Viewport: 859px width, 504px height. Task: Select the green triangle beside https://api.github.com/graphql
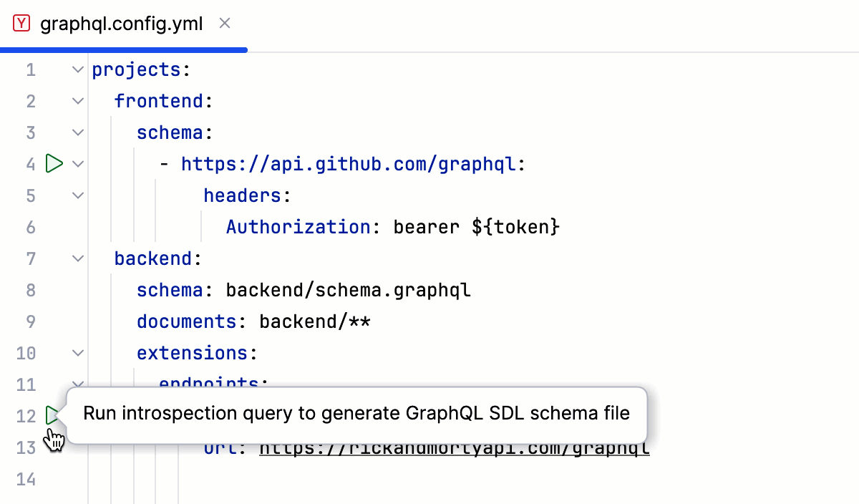tap(54, 163)
